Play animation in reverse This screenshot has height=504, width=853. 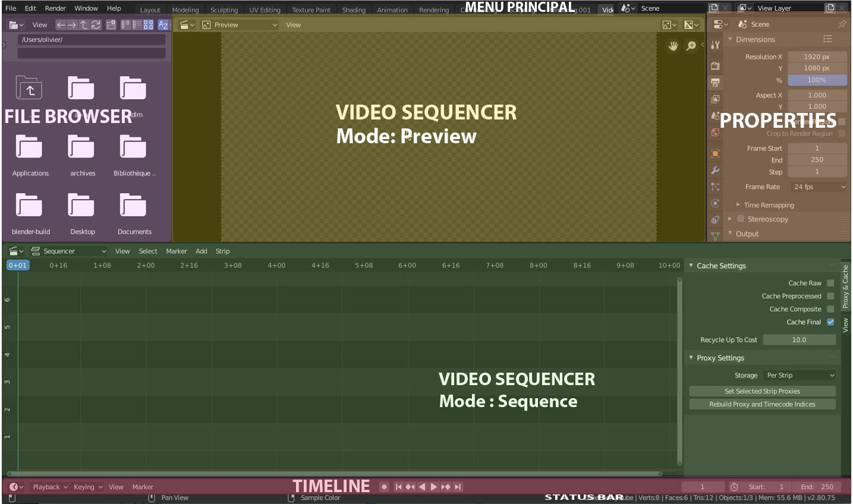(422, 487)
